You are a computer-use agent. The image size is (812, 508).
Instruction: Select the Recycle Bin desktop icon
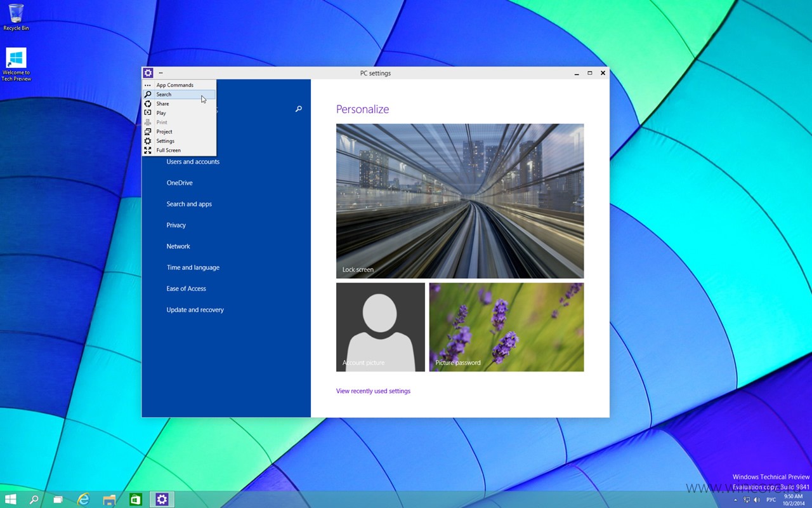point(16,17)
